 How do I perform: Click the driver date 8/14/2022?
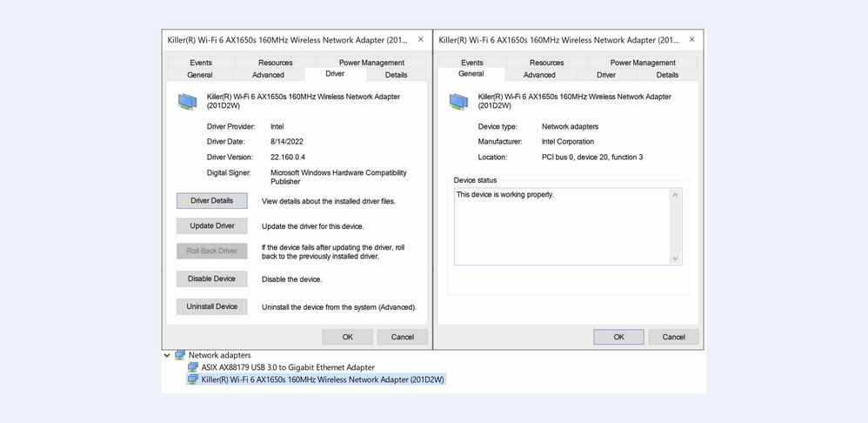287,141
